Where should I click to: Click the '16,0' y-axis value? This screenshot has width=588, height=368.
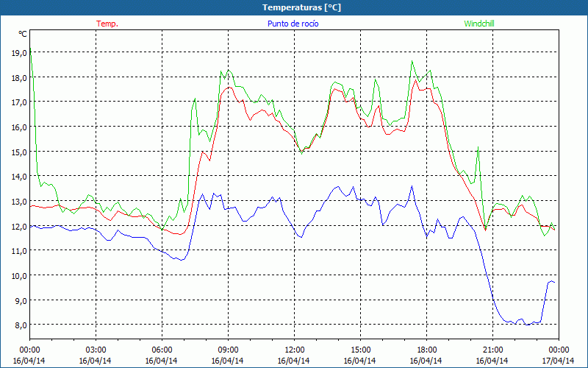[19, 127]
